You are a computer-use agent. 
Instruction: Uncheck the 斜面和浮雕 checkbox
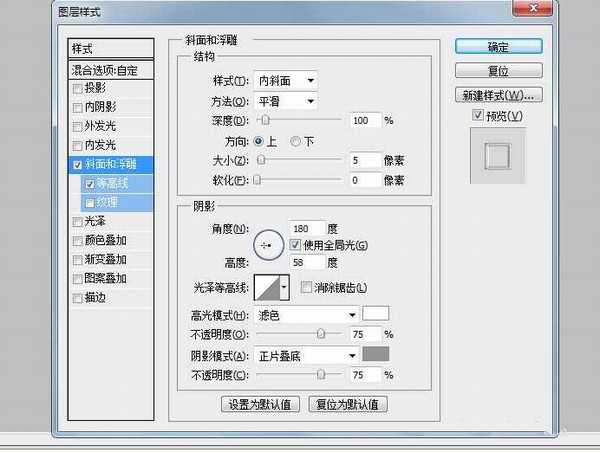tap(77, 165)
